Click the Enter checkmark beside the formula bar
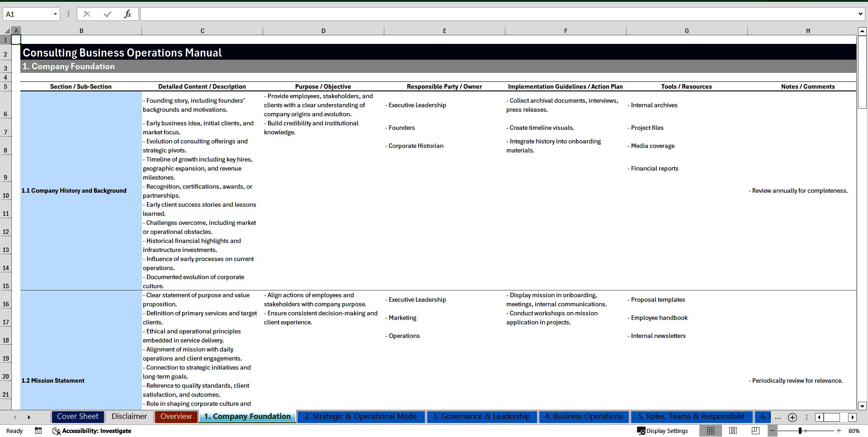868x437 pixels. pyautogui.click(x=108, y=14)
